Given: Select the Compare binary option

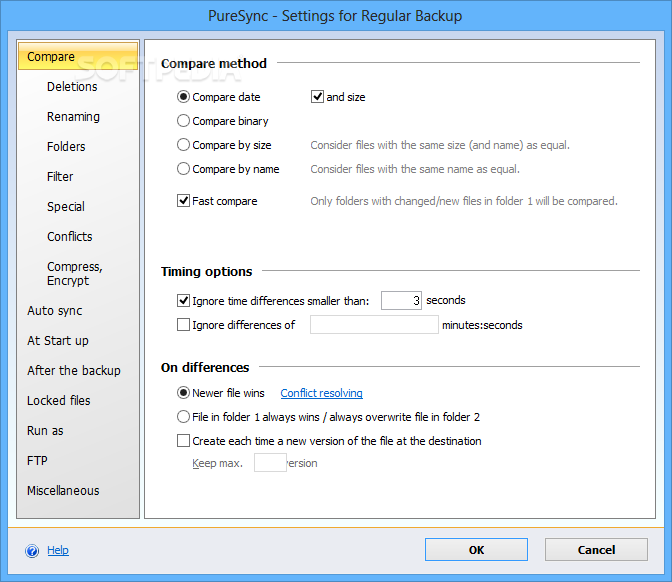Looking at the screenshot, I should [183, 121].
